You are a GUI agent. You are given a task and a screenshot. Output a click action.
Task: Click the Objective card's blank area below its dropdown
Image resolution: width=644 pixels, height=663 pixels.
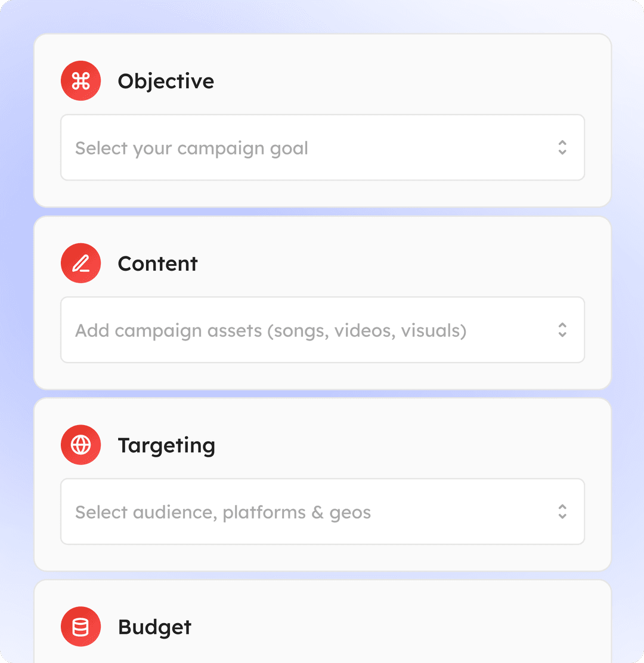tap(322, 193)
